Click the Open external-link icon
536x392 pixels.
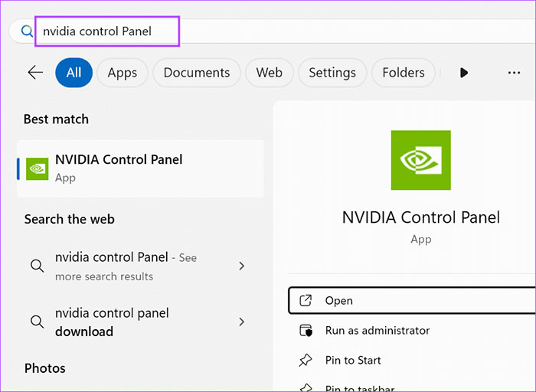(306, 301)
